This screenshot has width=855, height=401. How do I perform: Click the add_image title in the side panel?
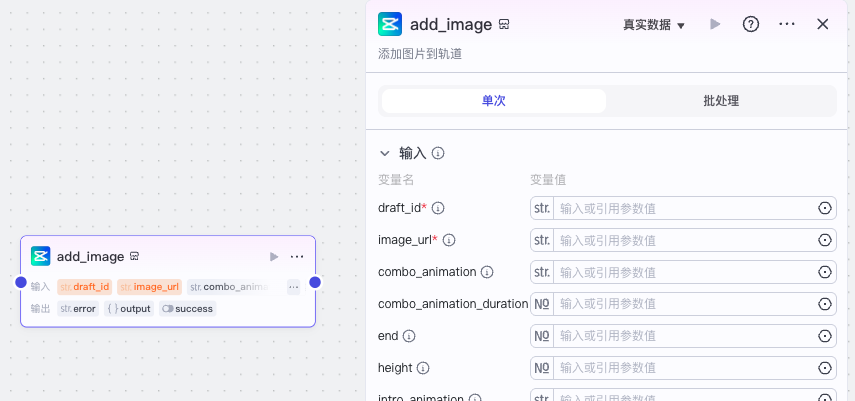tap(451, 25)
